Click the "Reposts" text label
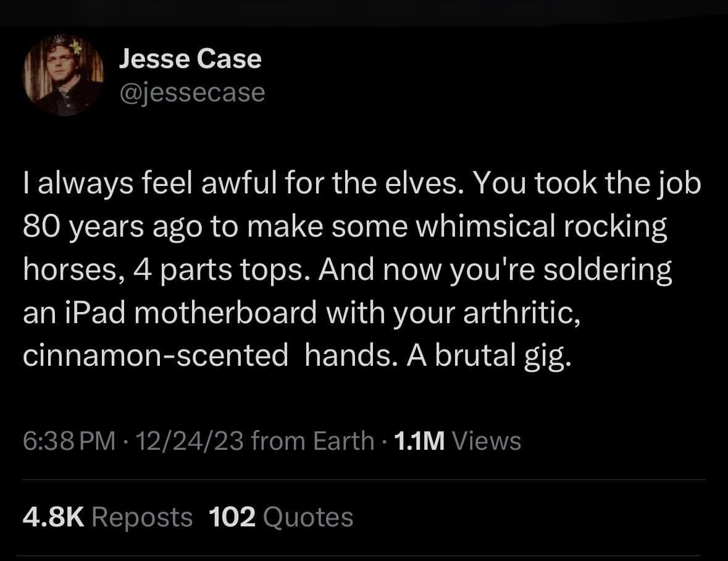This screenshot has height=561, width=728. 143,517
